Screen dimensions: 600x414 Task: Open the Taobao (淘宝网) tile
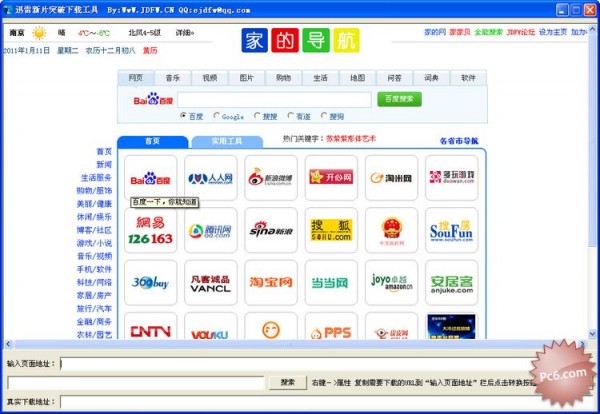(271, 282)
